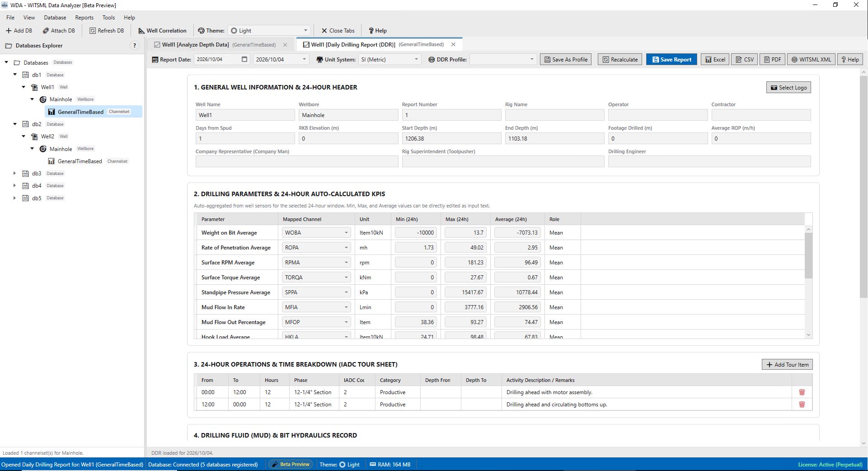Close the Daily Drilling Report tab
This screenshot has width=868, height=471.
tap(453, 44)
